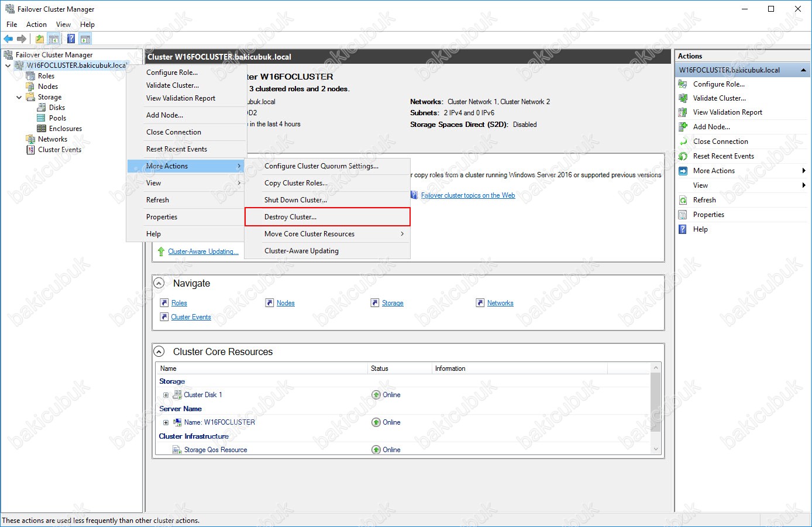Click the Back arrow toolbar icon

8,39
